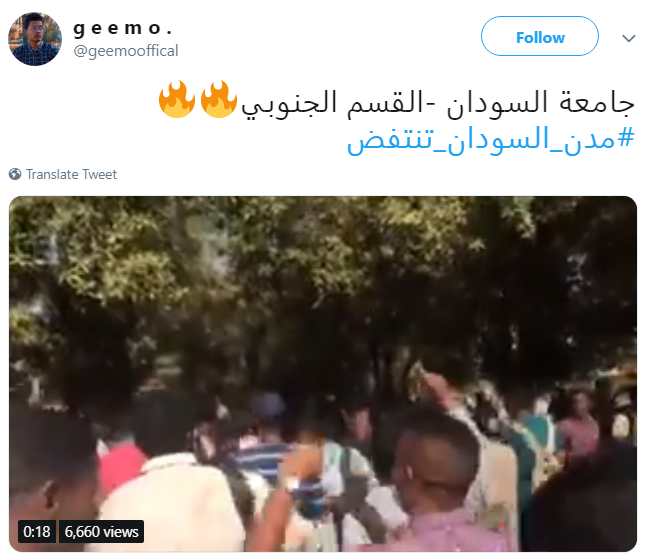Open geemo's profile avatar picture
The height and width of the screenshot is (560, 648).
pyautogui.click(x=35, y=39)
